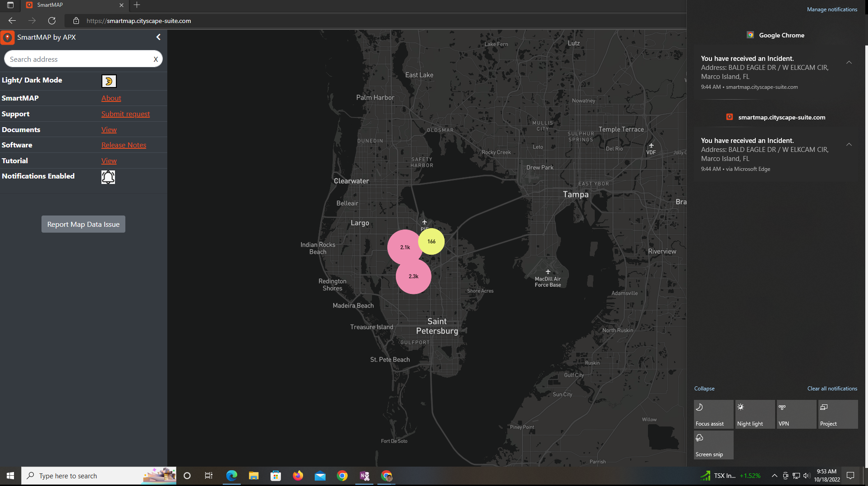The image size is (868, 486).
Task: Click the SmartMAP by APX logo icon
Action: pos(7,37)
